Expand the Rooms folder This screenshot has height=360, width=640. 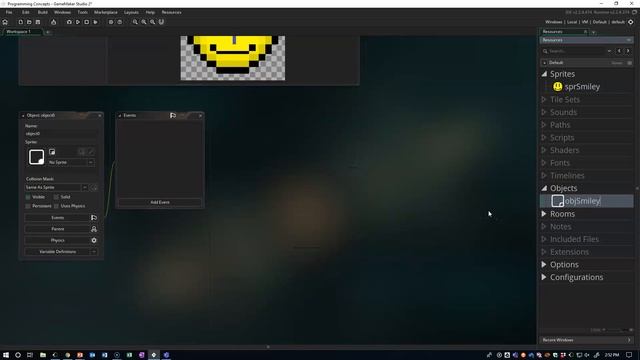pyautogui.click(x=544, y=213)
